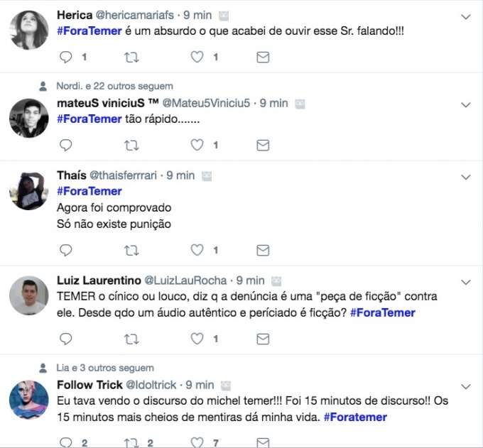
Task: Expand options chevron on Thaís's tweet
Action: tap(466, 177)
